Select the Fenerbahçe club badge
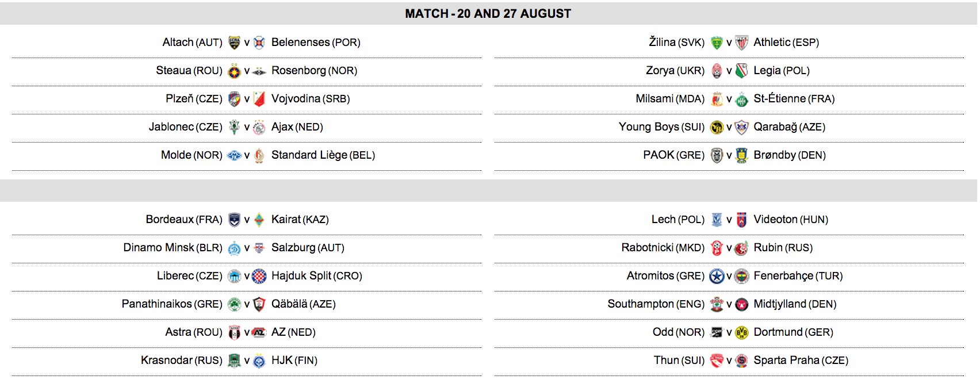 point(742,276)
